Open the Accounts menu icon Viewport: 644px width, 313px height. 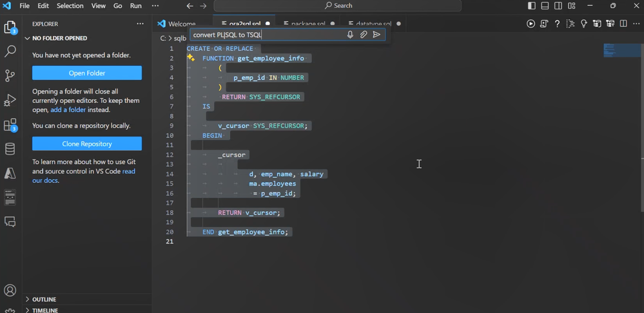10,290
